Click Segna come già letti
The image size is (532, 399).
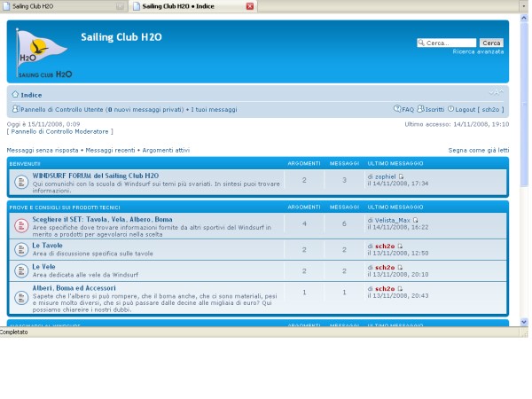[x=479, y=151]
